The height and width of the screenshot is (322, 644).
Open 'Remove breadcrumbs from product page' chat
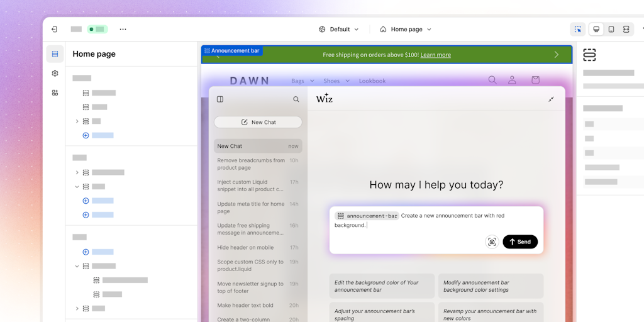click(x=252, y=164)
